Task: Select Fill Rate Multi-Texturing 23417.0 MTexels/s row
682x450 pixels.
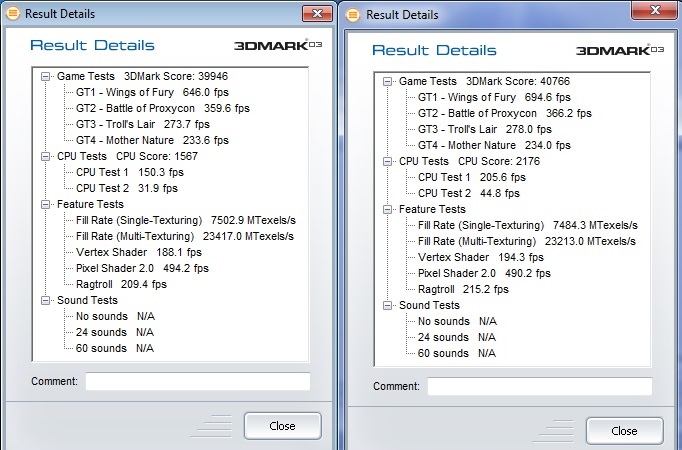Action: (185, 237)
